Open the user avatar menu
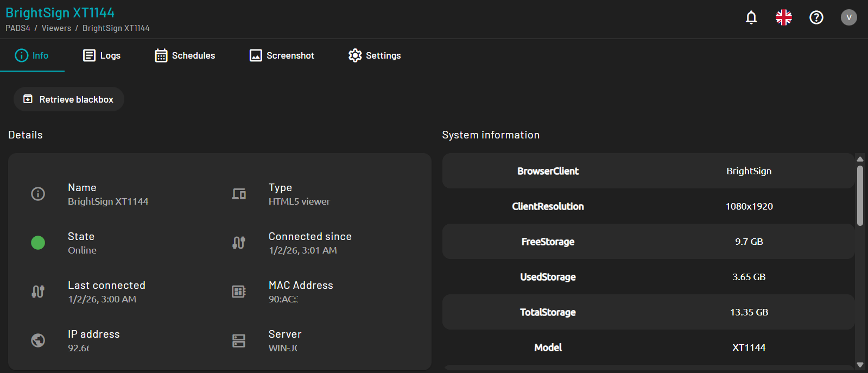 click(x=849, y=17)
